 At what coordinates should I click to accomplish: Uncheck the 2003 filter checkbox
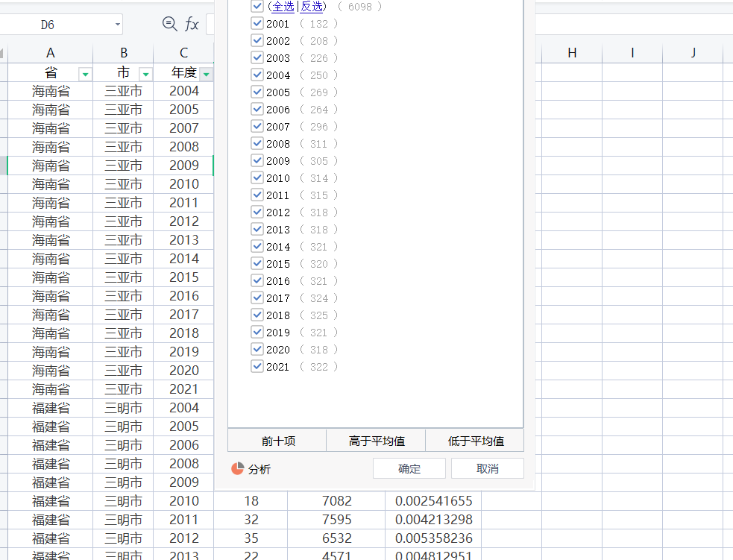pos(257,57)
